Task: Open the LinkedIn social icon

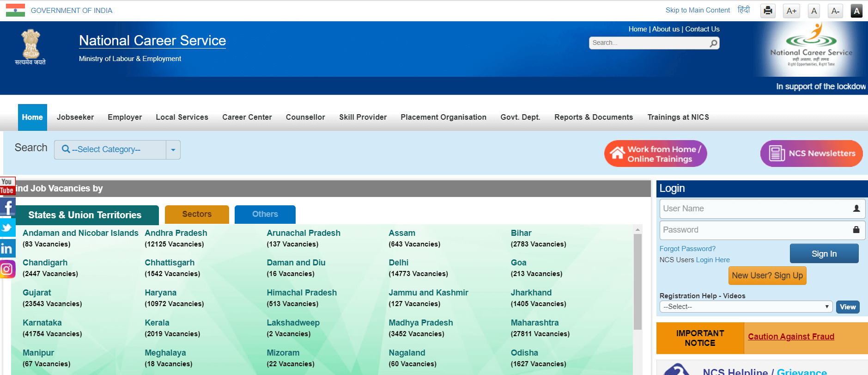Action: [7, 248]
